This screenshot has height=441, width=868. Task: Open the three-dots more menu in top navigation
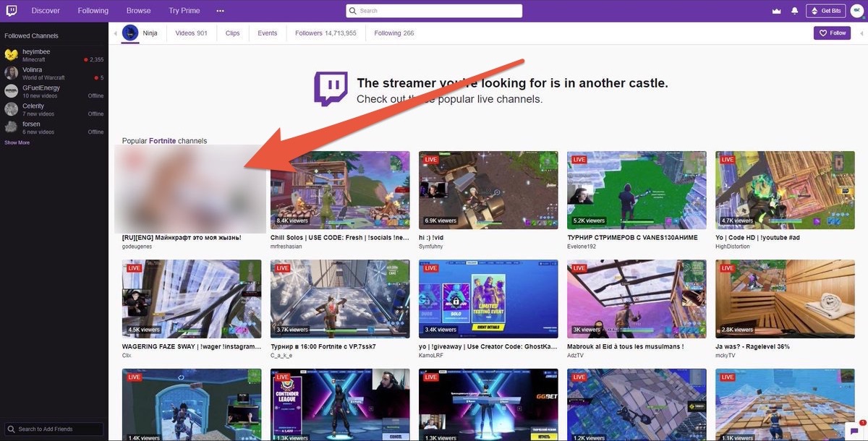[220, 11]
